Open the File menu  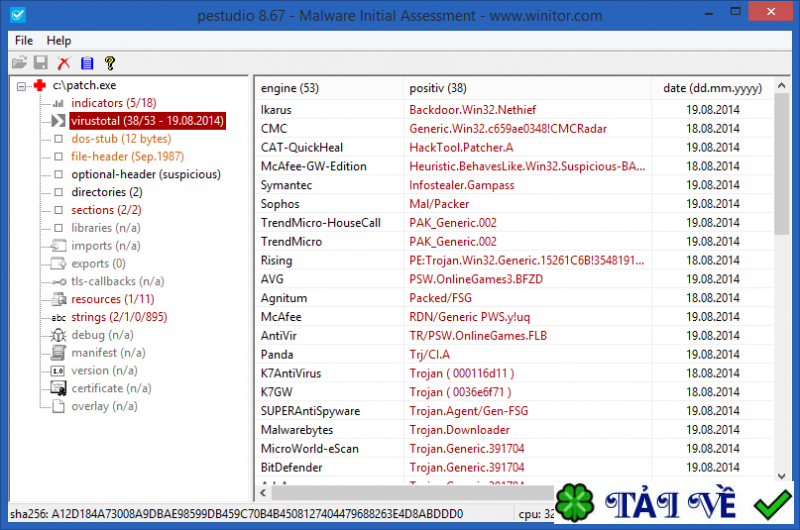click(24, 40)
